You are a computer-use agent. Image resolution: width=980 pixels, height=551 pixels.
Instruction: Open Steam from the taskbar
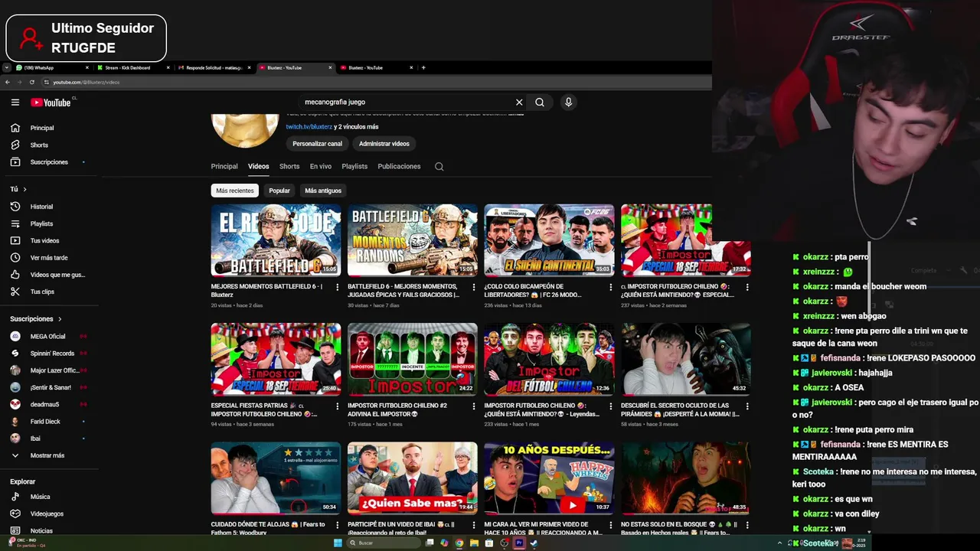pos(534,543)
